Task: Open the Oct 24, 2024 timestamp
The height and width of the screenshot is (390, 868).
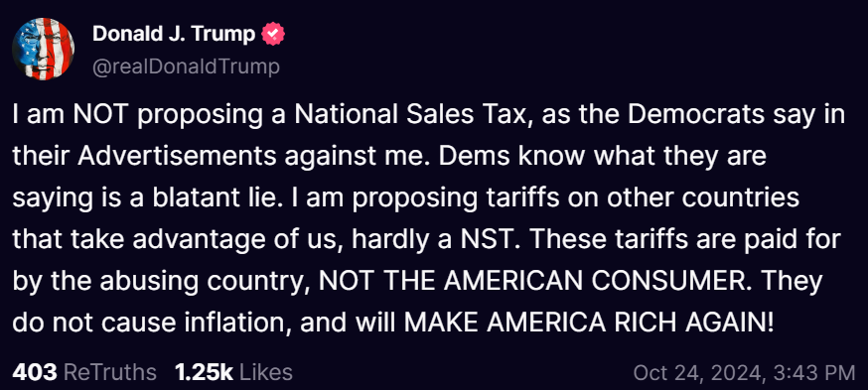Action: pyautogui.click(x=696, y=372)
